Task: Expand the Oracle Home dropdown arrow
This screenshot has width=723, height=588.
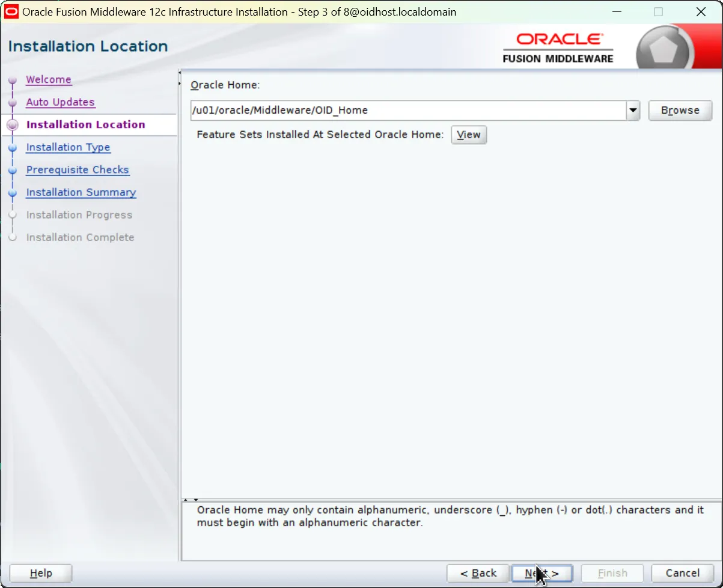Action: tap(633, 110)
